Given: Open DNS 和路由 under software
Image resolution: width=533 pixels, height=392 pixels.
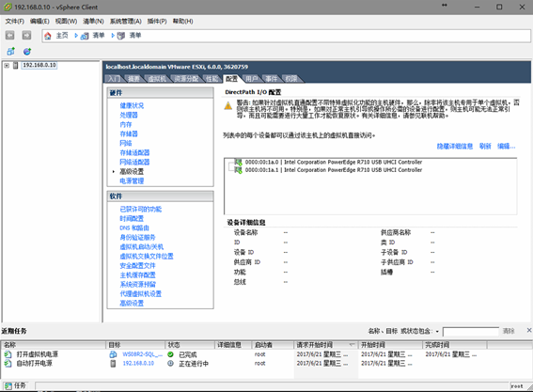Looking at the screenshot, I should pyautogui.click(x=134, y=227).
